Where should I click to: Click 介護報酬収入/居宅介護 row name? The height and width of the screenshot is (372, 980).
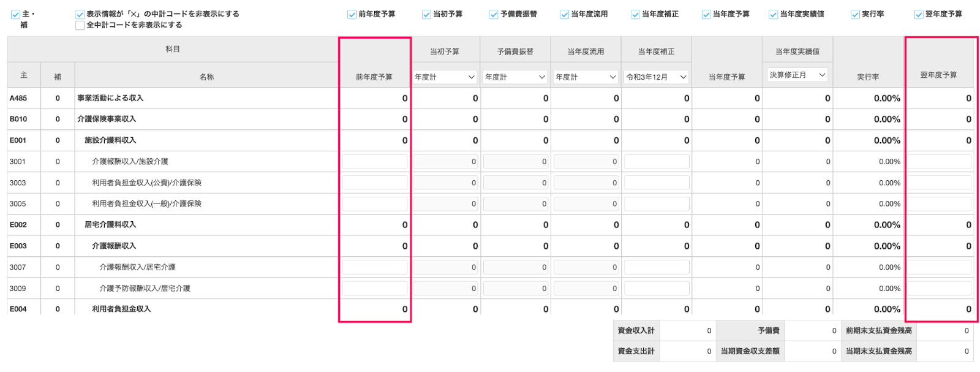(x=137, y=267)
